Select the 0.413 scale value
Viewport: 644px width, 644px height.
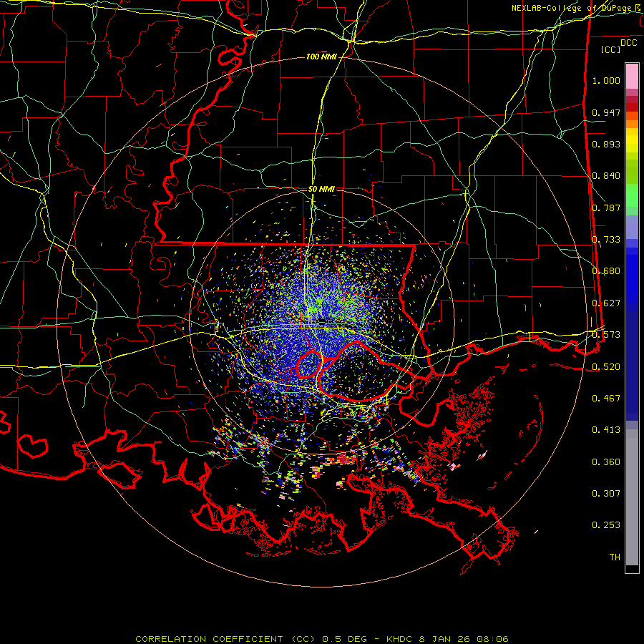click(606, 429)
